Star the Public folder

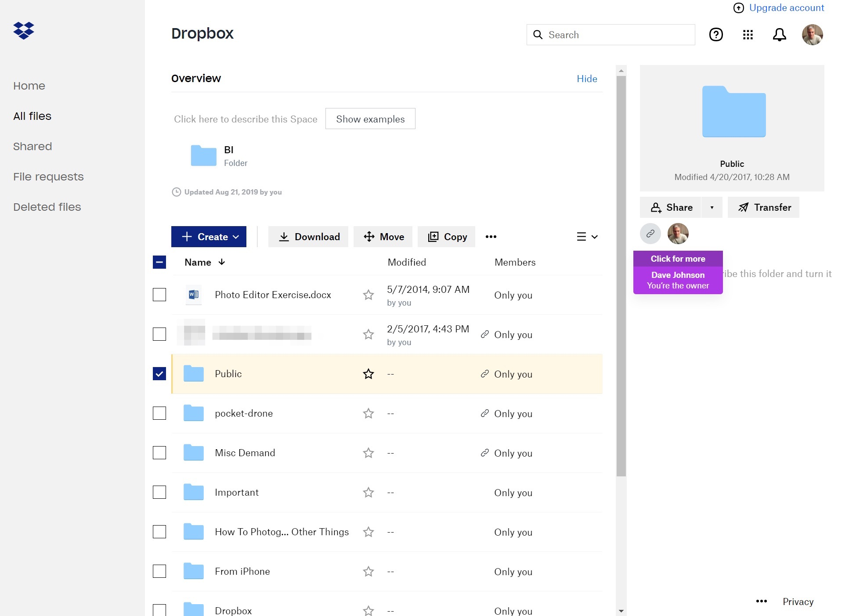tap(368, 374)
